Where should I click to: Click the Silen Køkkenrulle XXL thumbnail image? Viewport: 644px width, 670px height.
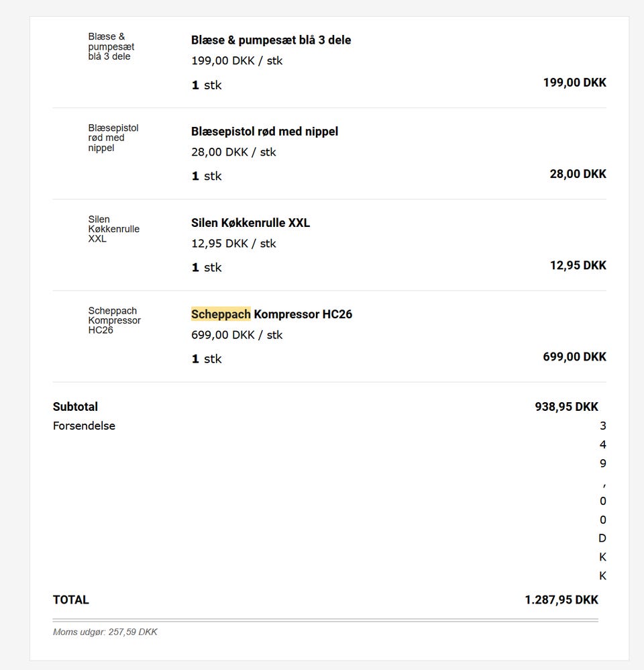(113, 230)
